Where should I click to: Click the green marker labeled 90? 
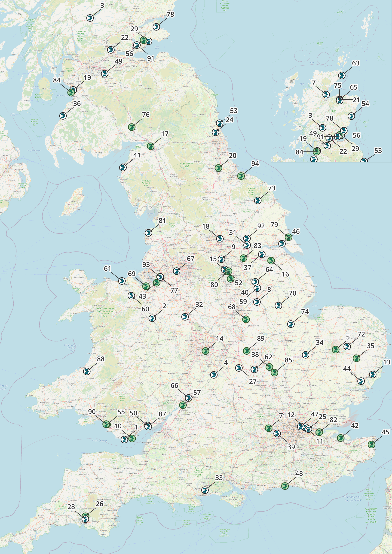(x=106, y=424)
